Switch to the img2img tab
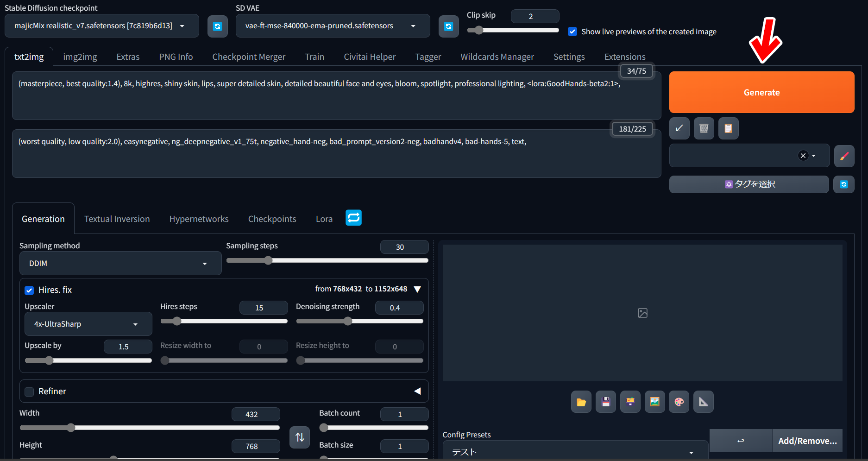The width and height of the screenshot is (868, 461). coord(80,57)
